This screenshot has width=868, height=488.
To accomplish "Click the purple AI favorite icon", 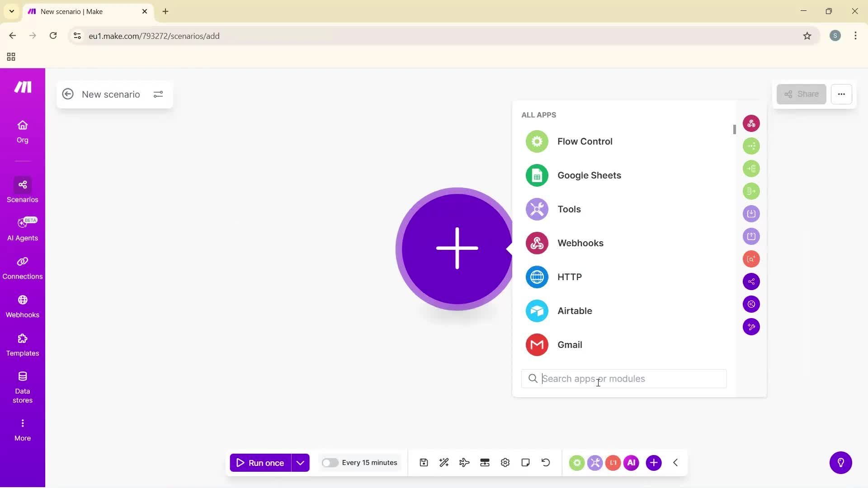I will pos(631,462).
